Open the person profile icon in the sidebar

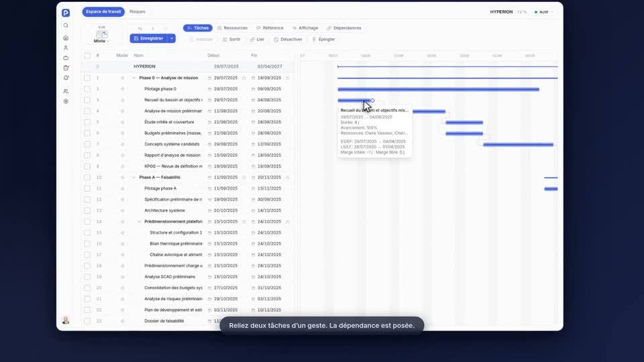point(66,48)
